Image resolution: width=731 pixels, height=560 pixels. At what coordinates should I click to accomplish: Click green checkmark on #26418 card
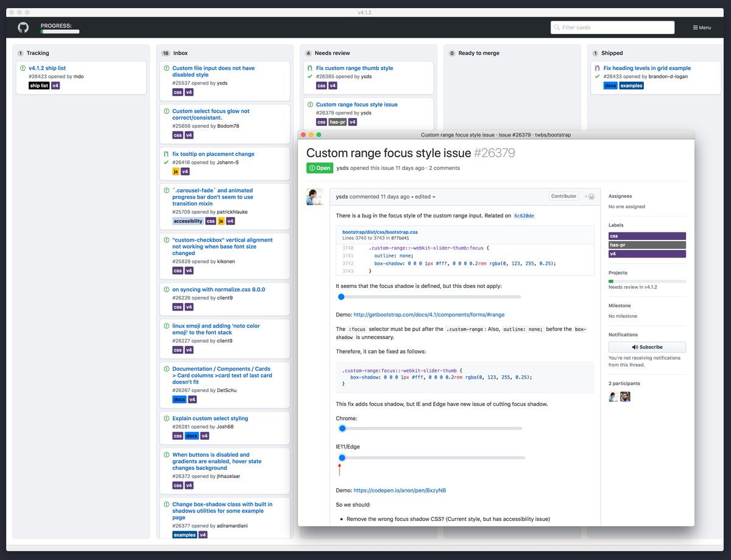coord(166,163)
